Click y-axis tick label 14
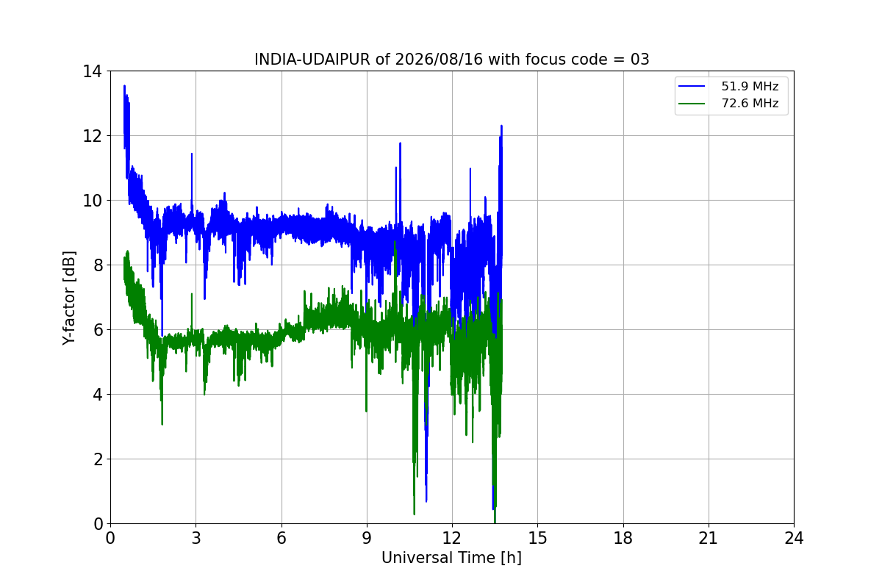 93,71
